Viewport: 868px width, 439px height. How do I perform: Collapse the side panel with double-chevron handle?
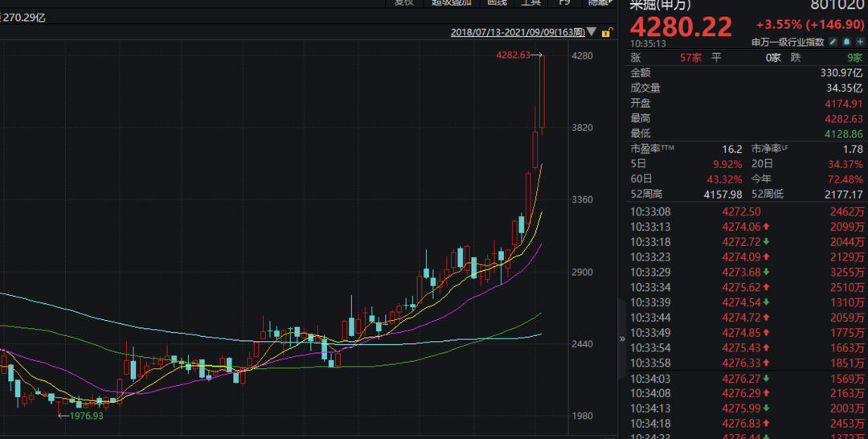621,339
